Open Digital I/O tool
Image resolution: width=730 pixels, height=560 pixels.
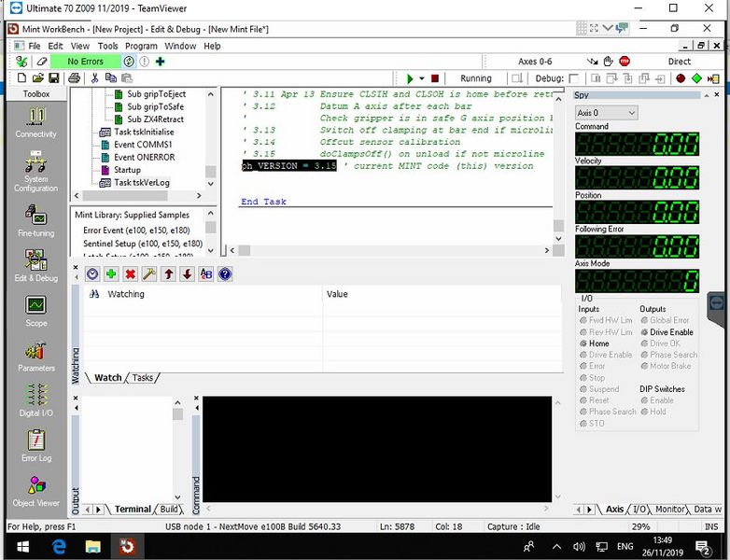pyautogui.click(x=36, y=400)
